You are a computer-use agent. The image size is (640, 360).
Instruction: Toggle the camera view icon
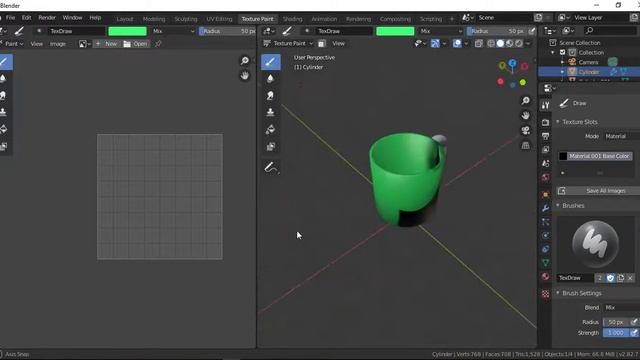pos(526,131)
